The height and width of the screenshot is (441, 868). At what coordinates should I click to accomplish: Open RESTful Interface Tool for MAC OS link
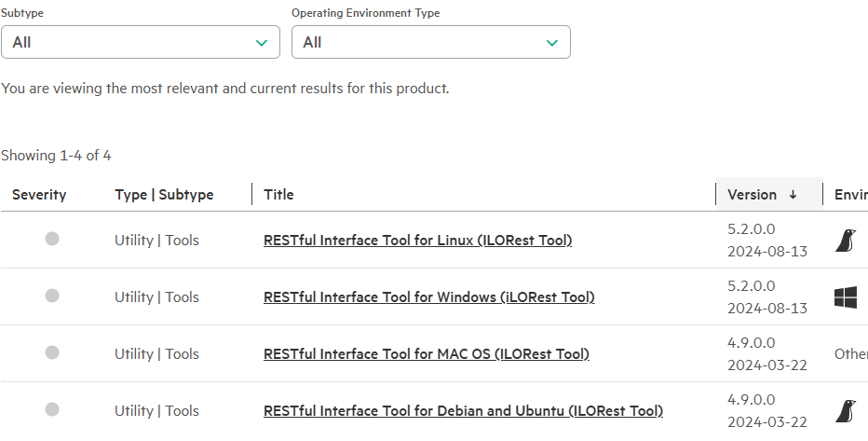tap(427, 354)
